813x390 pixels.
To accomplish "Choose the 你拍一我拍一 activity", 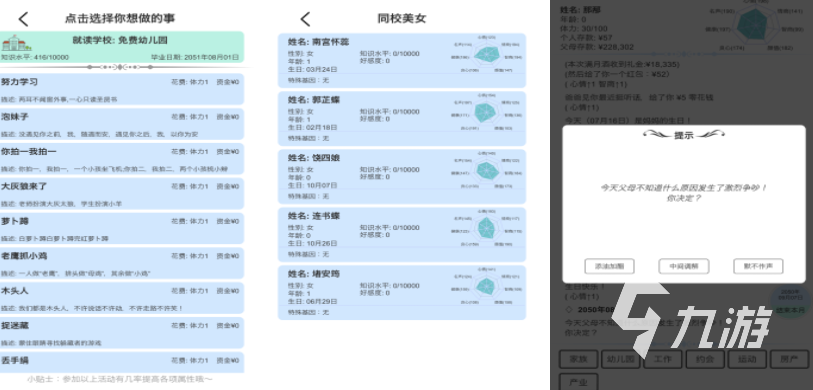I will click(122, 159).
